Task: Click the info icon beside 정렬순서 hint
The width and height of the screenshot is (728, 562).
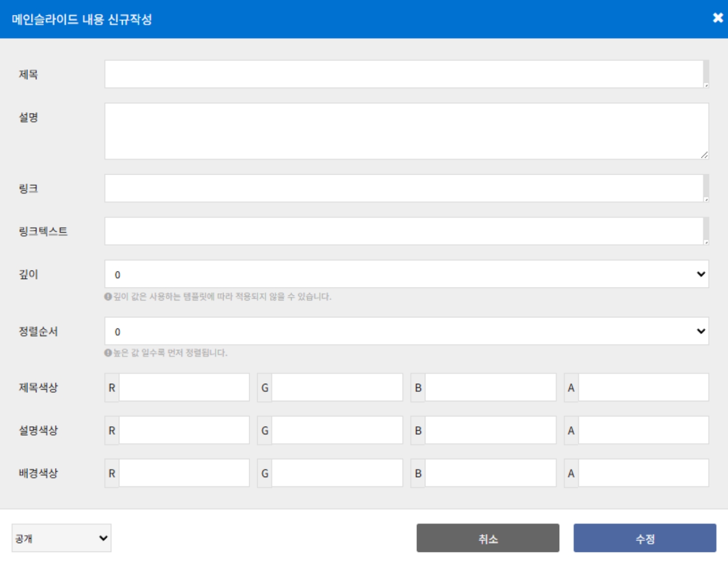Action: 108,353
